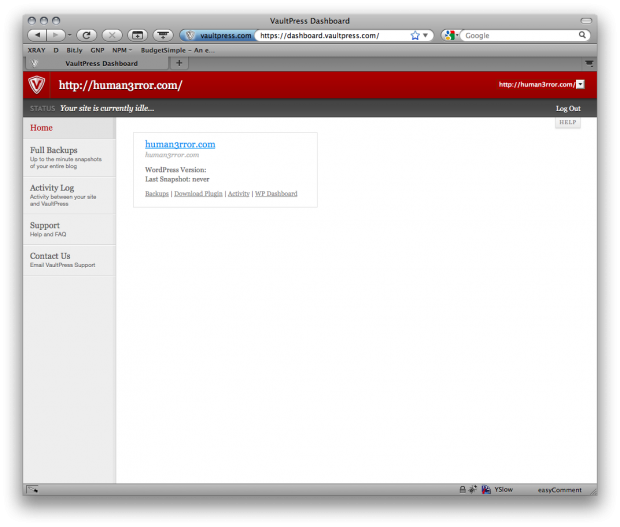Bookmark page with the star icon

click(x=415, y=36)
